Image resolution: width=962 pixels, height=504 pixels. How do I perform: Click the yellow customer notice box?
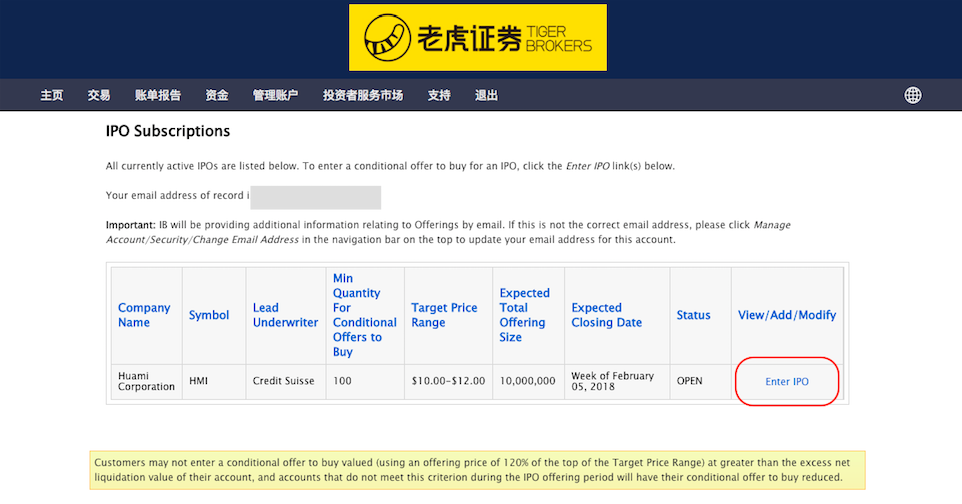coord(477,470)
